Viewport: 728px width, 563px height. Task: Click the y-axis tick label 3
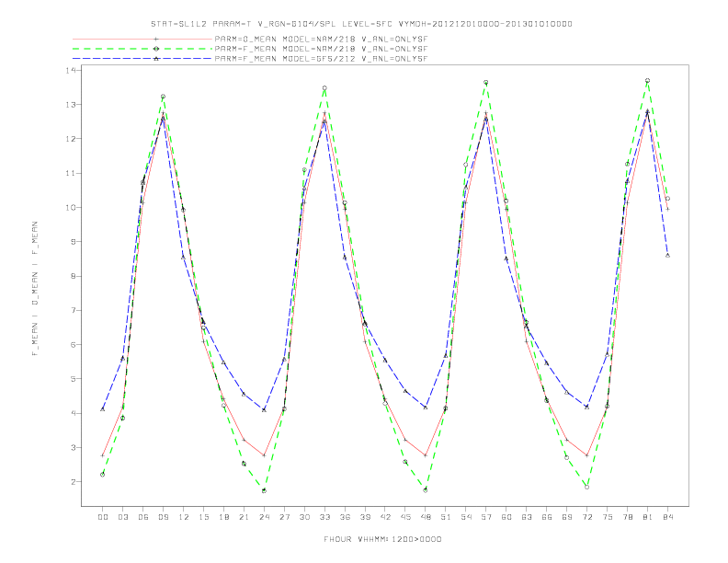(74, 448)
